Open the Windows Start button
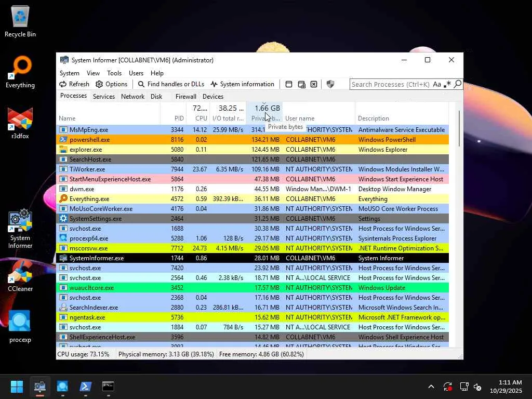 pyautogui.click(x=17, y=387)
